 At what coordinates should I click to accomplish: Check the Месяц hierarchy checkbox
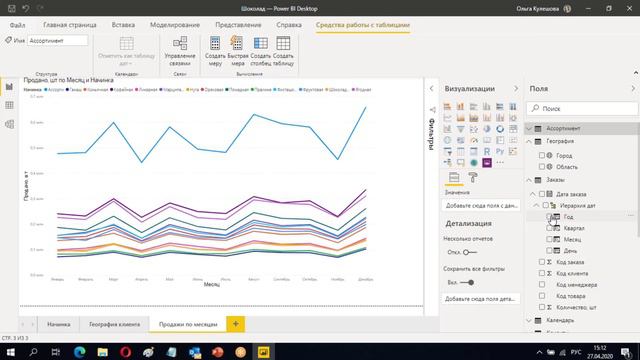point(549,239)
